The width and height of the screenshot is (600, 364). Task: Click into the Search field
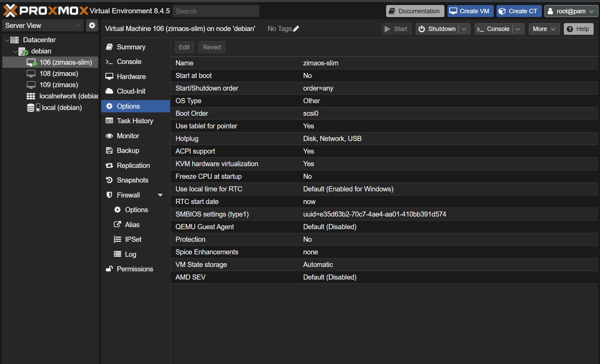(216, 11)
